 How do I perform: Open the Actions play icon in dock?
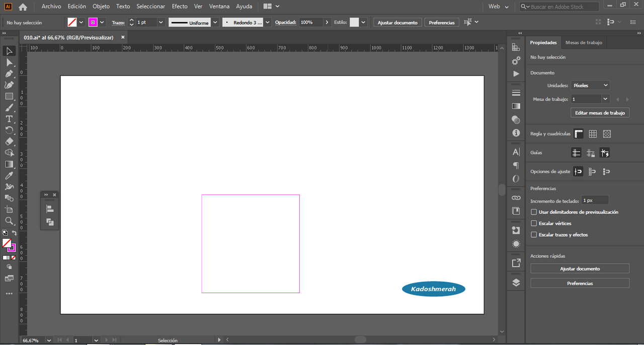tap(516, 74)
